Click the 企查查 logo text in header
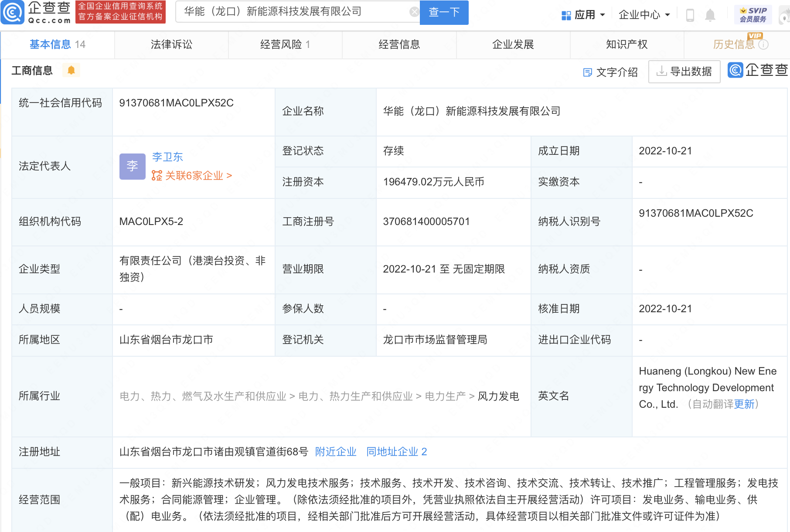790x532 pixels. tap(49, 12)
